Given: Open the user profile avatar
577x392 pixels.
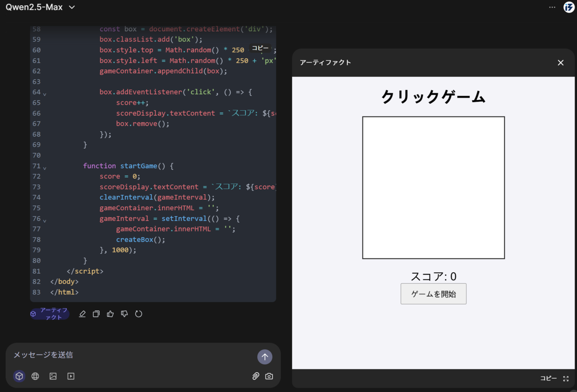Looking at the screenshot, I should tap(569, 7).
